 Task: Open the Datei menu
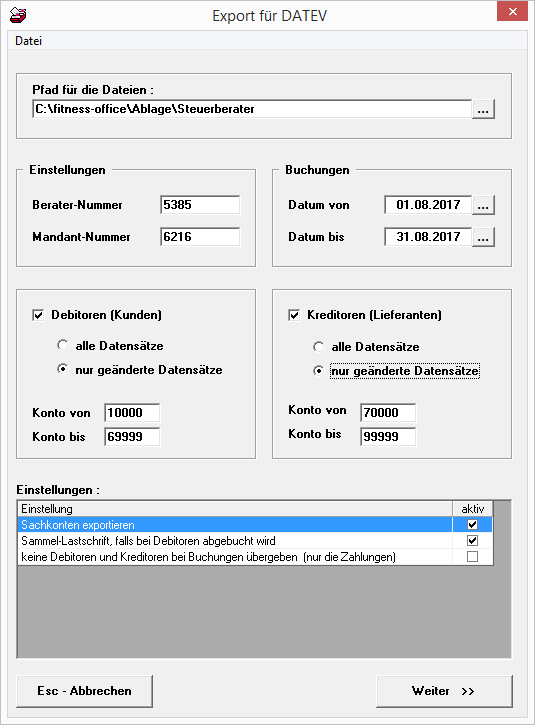[28, 41]
